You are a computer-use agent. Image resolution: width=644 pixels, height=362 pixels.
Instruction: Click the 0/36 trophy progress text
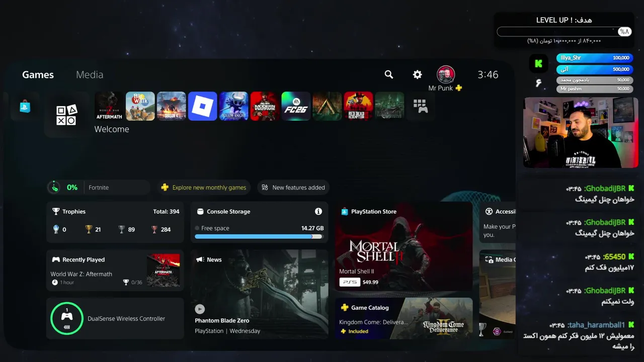(137, 283)
